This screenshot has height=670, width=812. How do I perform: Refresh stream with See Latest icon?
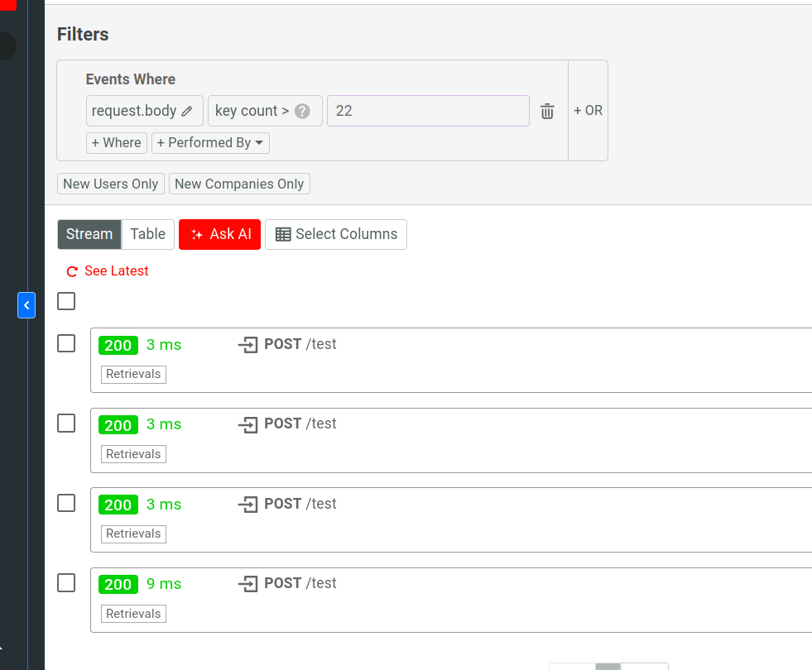pos(71,271)
